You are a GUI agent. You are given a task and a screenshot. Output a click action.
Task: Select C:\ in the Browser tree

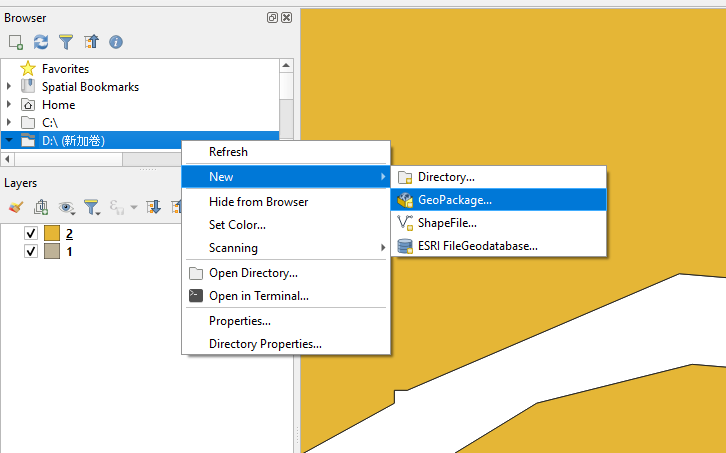point(50,123)
